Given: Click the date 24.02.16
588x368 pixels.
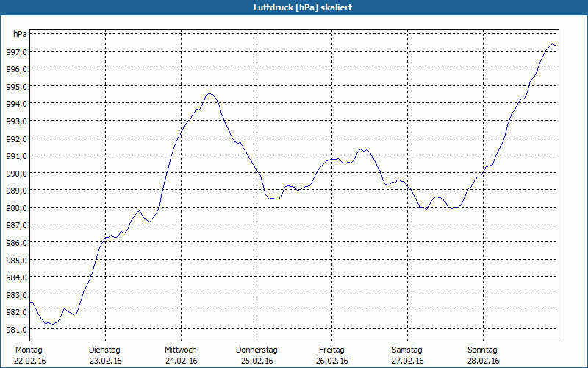Looking at the screenshot, I should coord(181,361).
